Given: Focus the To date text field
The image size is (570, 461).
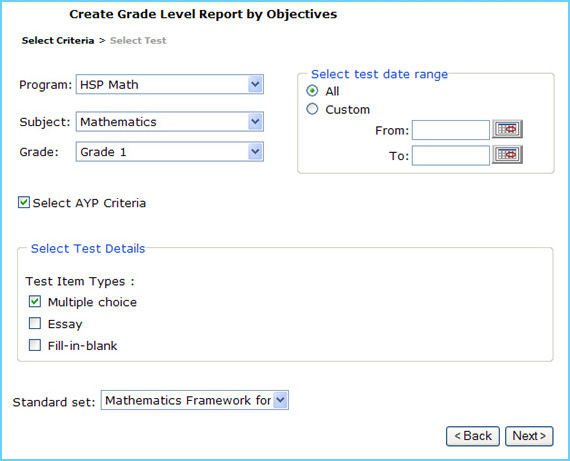Looking at the screenshot, I should (451, 156).
